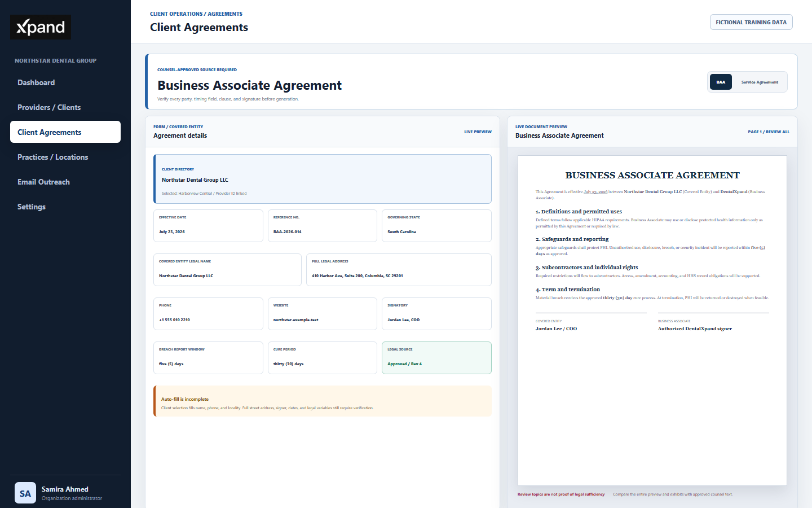The height and width of the screenshot is (508, 812).
Task: Change the Cure Period field
Action: (x=323, y=358)
